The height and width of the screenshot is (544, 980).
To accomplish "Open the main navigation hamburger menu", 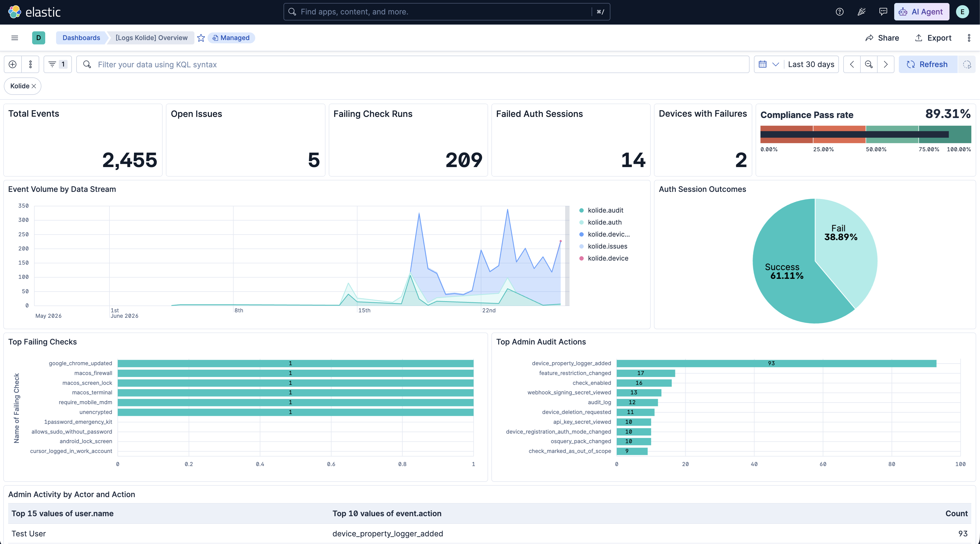I will pyautogui.click(x=15, y=38).
